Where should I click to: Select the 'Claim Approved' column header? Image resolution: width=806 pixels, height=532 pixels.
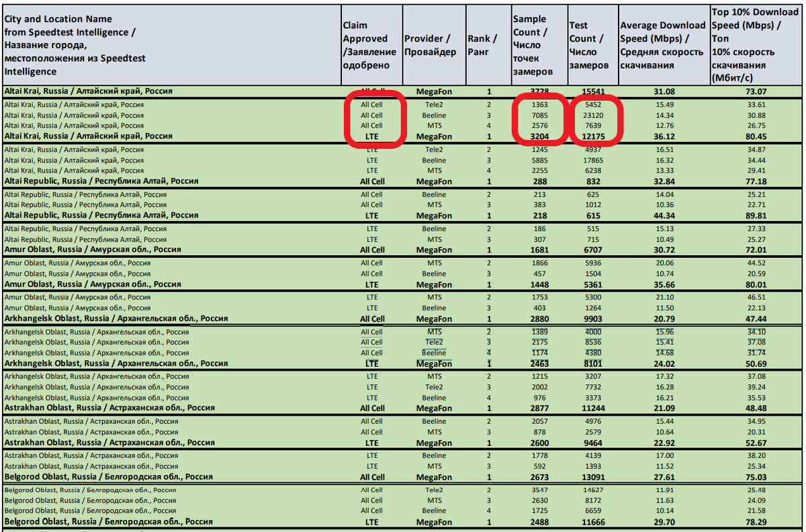click(x=371, y=45)
